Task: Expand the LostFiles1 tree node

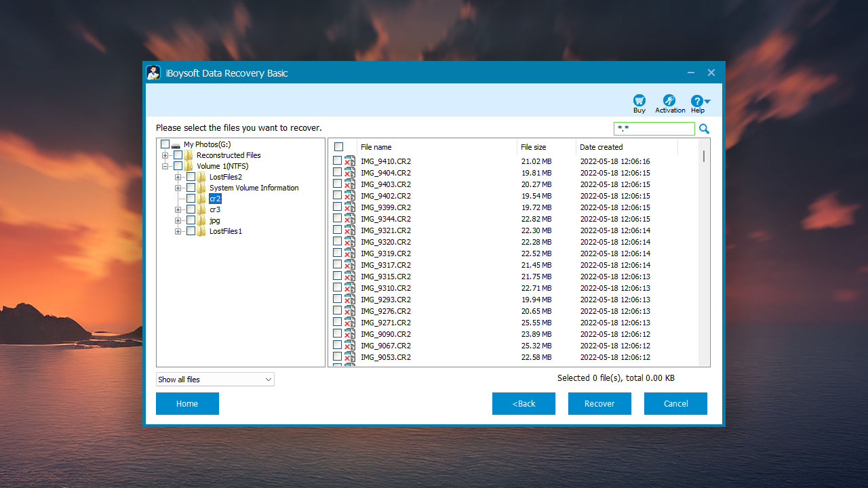Action: tap(178, 231)
